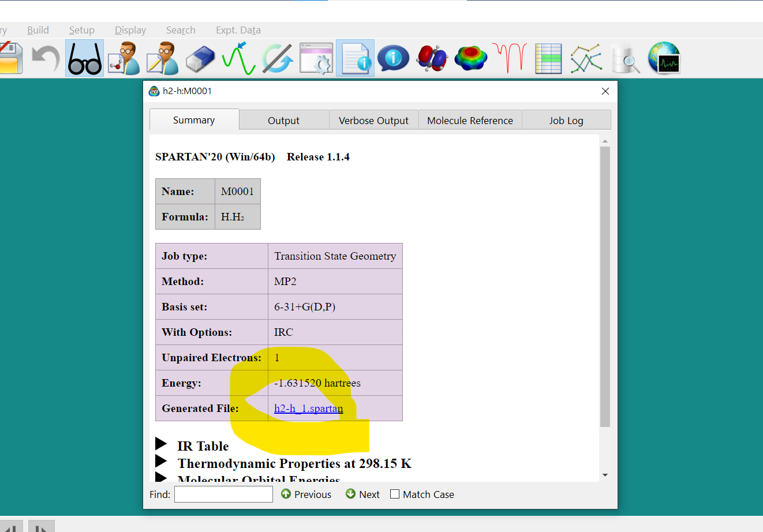The height and width of the screenshot is (532, 763).
Task: Switch to the Job Log tab
Action: click(x=566, y=121)
